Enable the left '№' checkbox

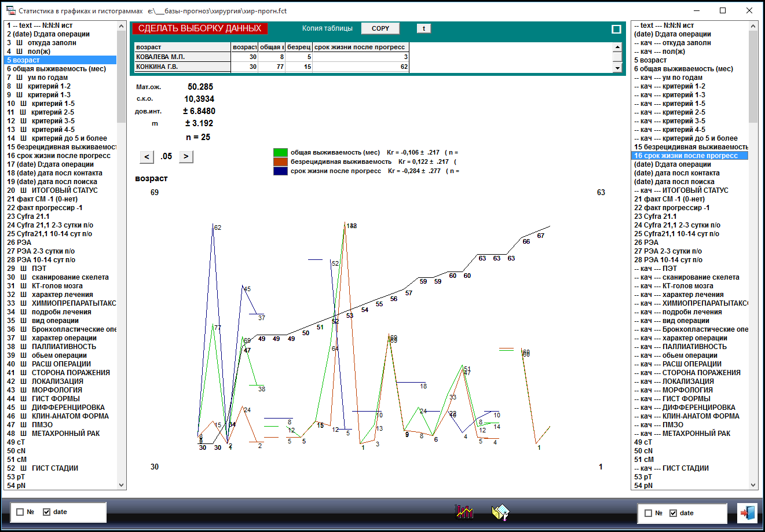coord(20,512)
